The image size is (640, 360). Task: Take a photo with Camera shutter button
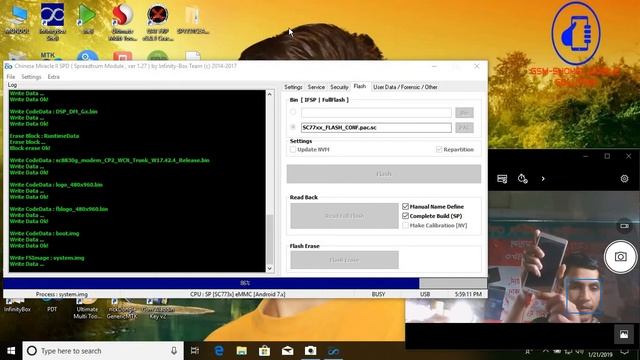[x=620, y=257]
